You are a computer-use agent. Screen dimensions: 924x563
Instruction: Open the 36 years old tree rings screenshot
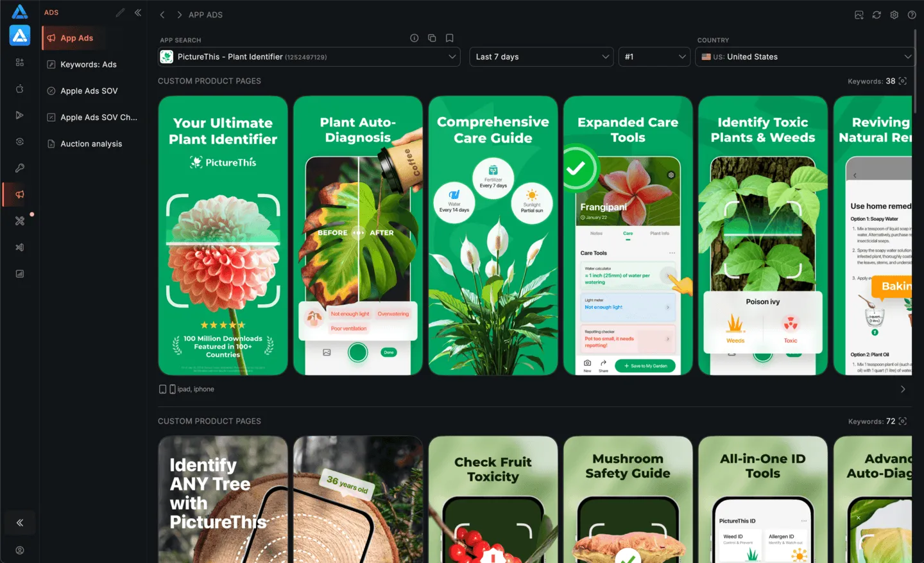358,499
